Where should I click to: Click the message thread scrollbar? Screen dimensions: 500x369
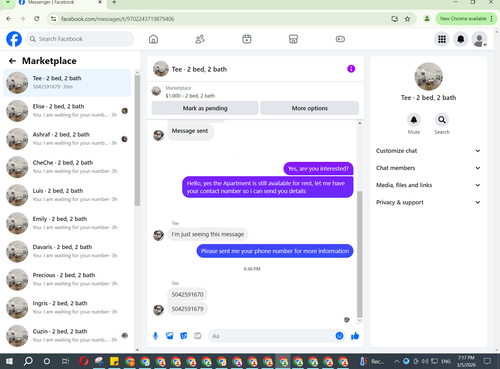pos(360,254)
